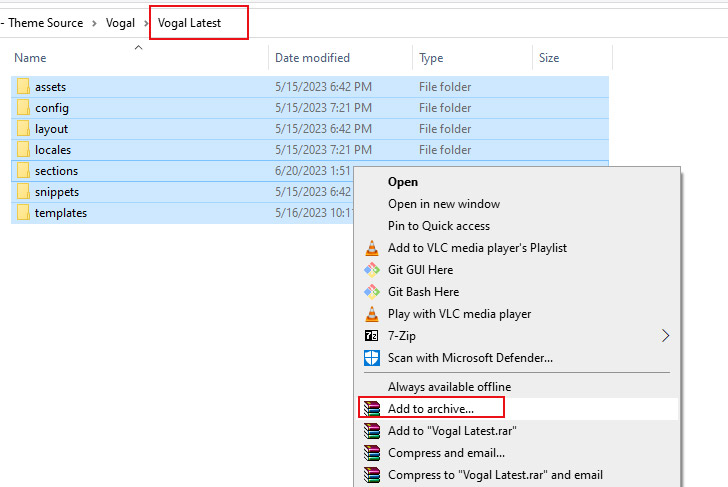Viewport: 728px width, 487px height.
Task: Click the assets folder icon
Action: (x=23, y=86)
